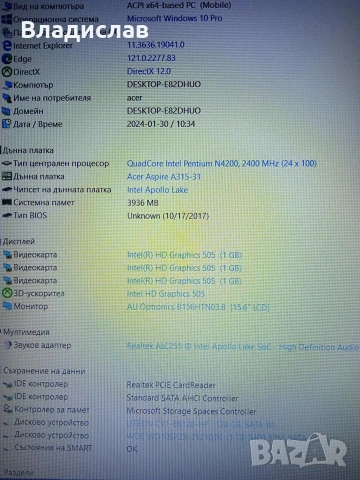Click the Име на потребителя user icon

click(x=7, y=98)
